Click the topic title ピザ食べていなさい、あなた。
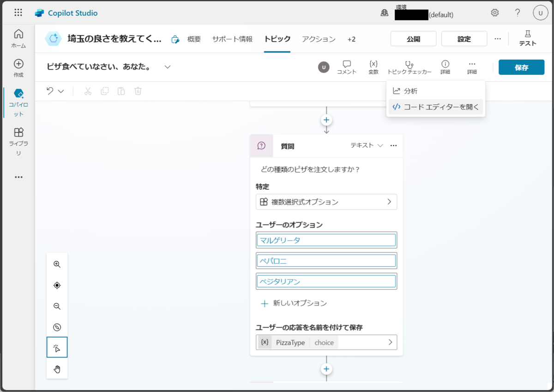554x392 pixels. (100, 67)
